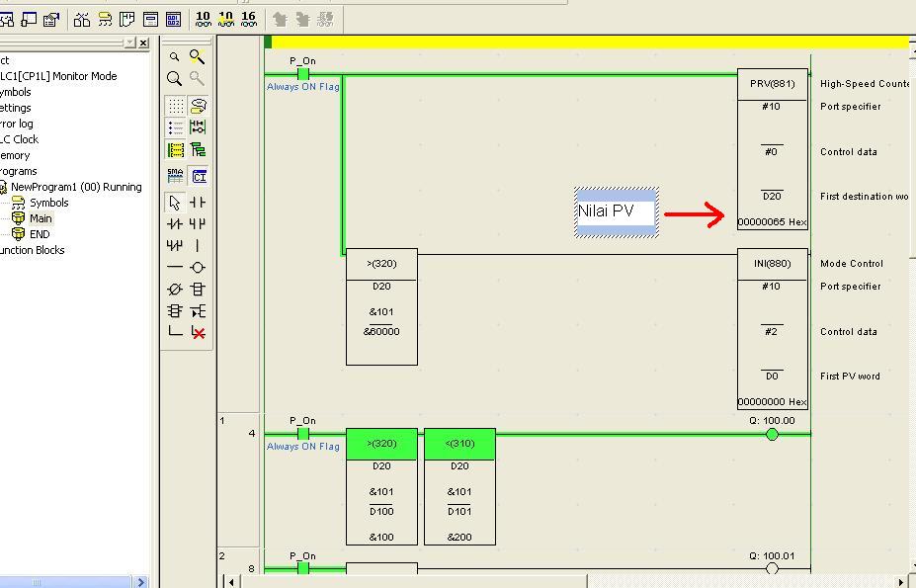Select the New Vertical line tool

pyautogui.click(x=198, y=245)
